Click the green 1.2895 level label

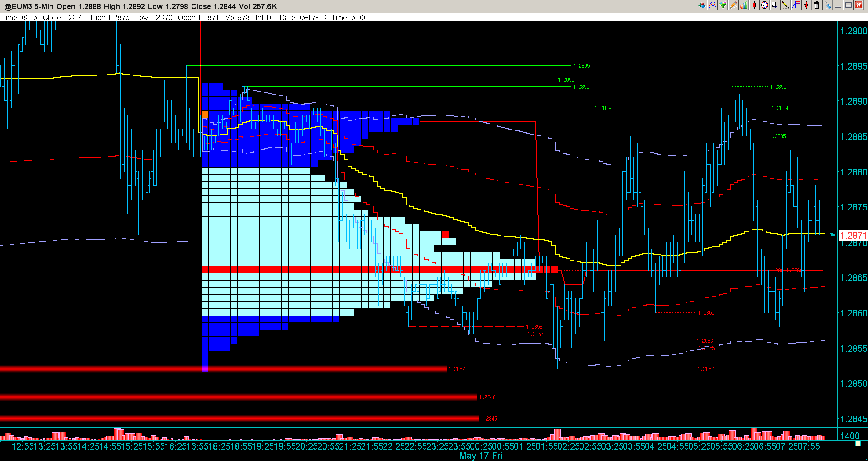[581, 66]
